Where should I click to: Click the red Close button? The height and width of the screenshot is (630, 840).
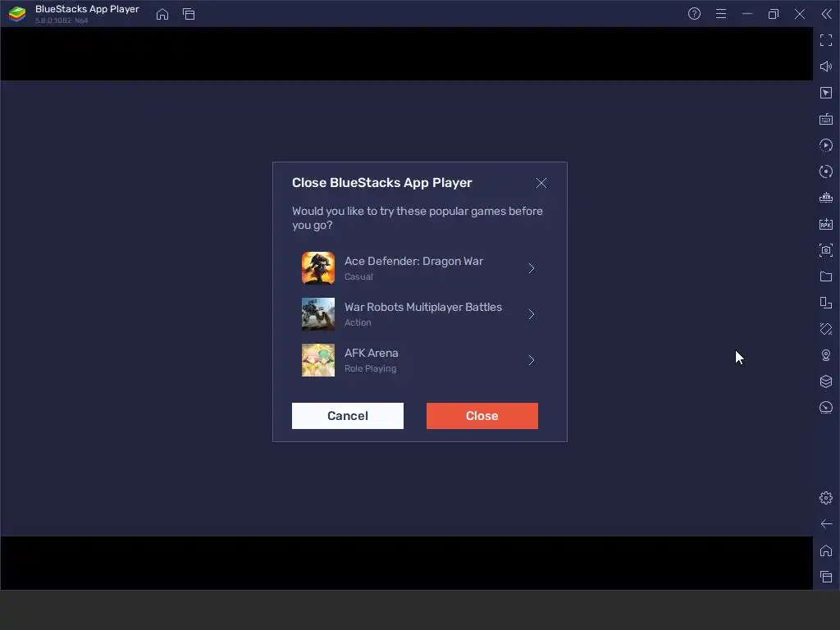(x=482, y=416)
